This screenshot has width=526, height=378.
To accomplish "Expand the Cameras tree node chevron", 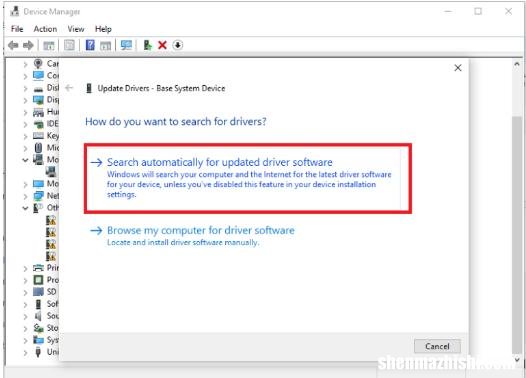I will tap(25, 64).
